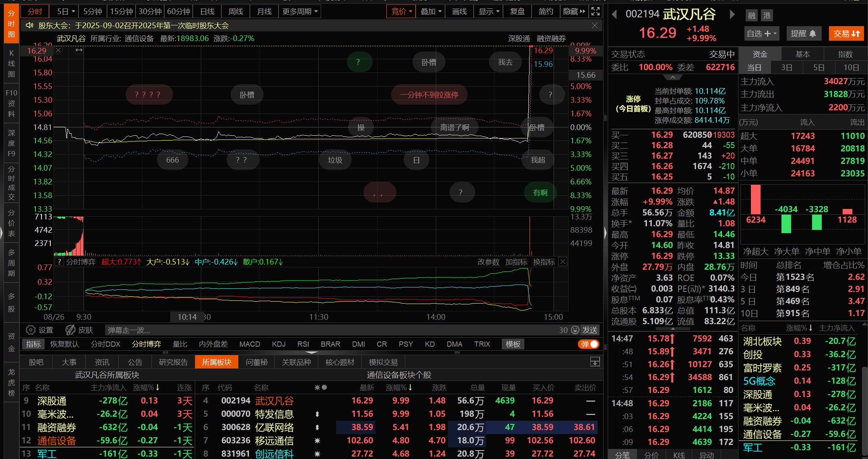Enable the 量比 indicator
The width and height of the screenshot is (868, 459).
click(x=180, y=344)
